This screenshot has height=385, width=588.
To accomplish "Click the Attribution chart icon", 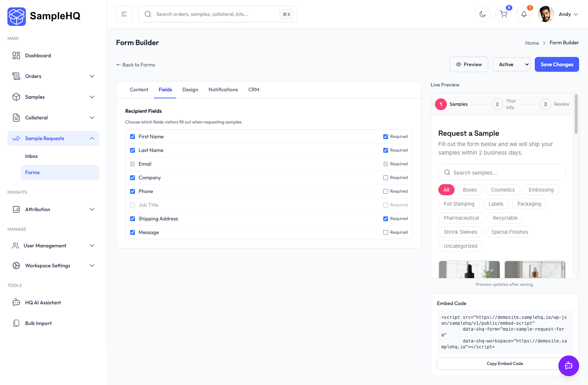I will (x=16, y=209).
